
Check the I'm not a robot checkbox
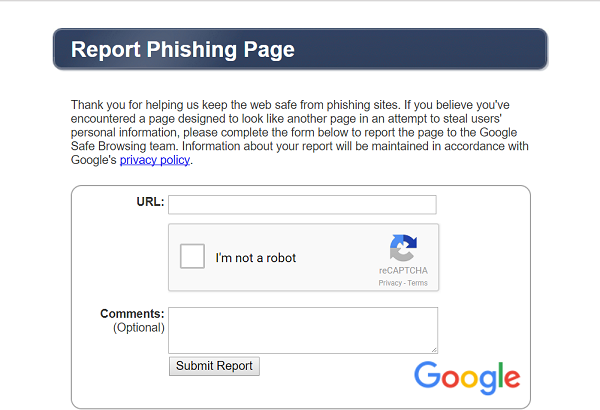point(192,256)
